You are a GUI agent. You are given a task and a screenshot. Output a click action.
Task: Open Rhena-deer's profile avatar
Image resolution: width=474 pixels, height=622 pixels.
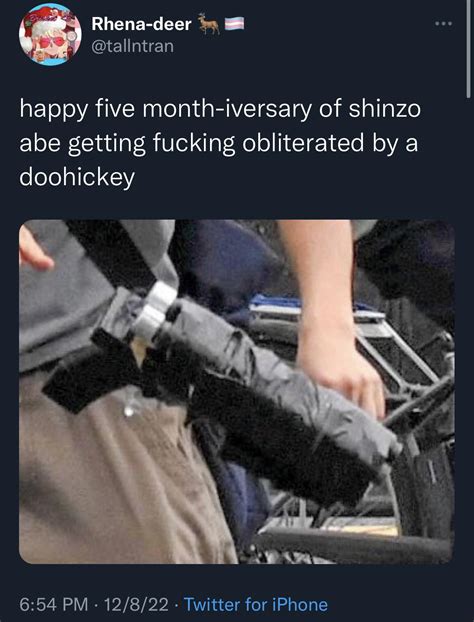tap(50, 35)
